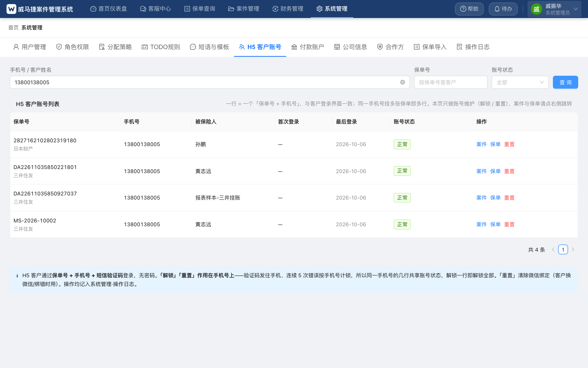Screen dimensions: 588x368
Task: Open 首页仪表盘 dashboard icon
Action: [x=93, y=9]
